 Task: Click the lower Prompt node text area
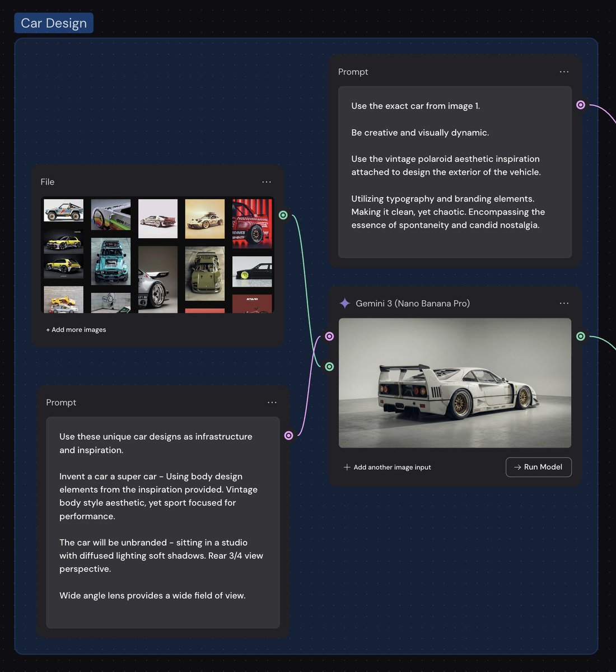tap(162, 522)
